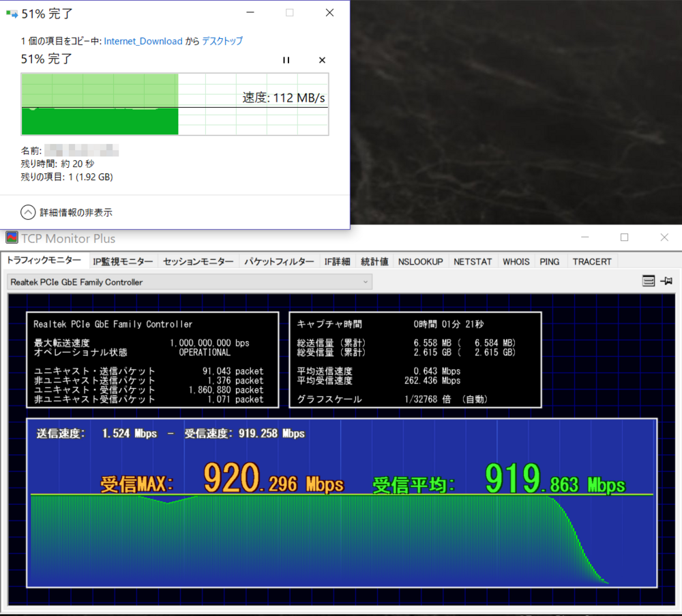Switch to the IF詳細 tab
This screenshot has height=616, width=682.
(337, 261)
